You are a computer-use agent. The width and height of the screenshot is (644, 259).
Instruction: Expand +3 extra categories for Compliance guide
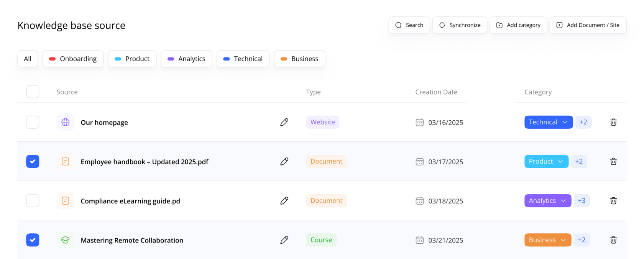582,201
